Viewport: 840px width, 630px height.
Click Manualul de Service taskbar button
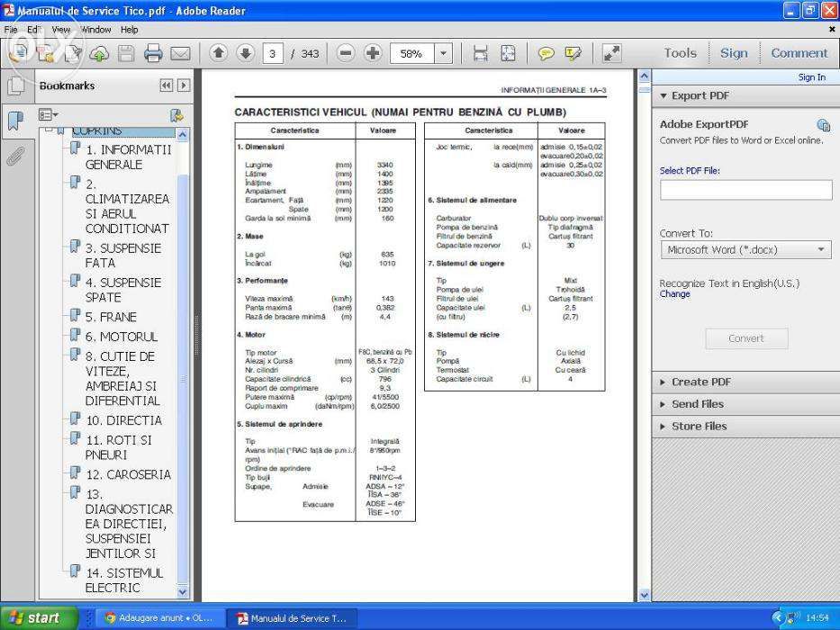tap(292, 617)
